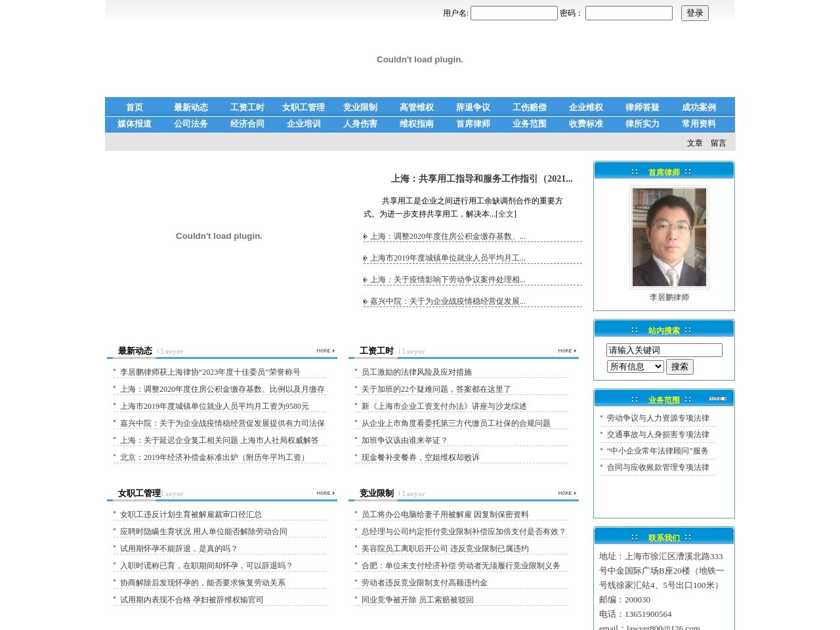Screen dimensions: 840x630
Task: Open the 首页 navigation menu item
Action: (x=134, y=107)
